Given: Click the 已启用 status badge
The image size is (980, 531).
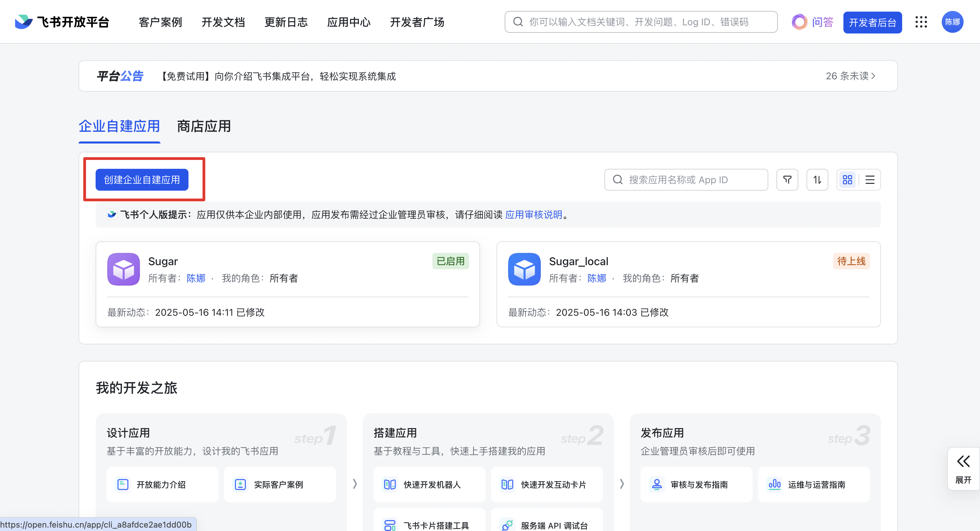Looking at the screenshot, I should point(450,261).
